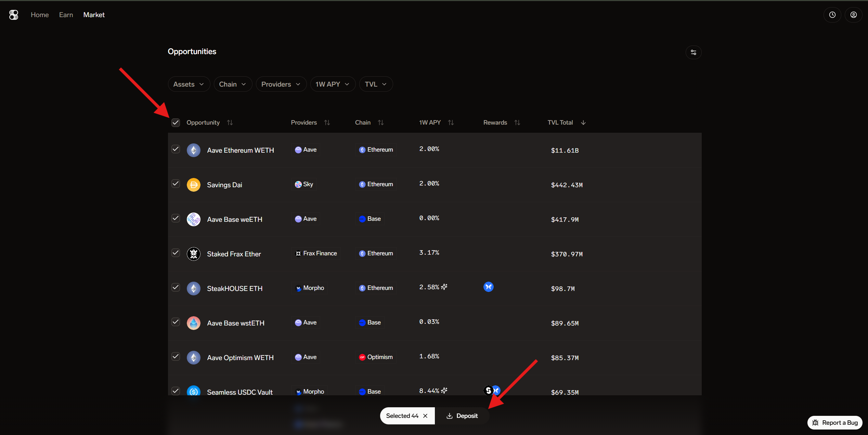Sort by the Chain column arrows
This screenshot has height=435, width=868.
point(380,123)
